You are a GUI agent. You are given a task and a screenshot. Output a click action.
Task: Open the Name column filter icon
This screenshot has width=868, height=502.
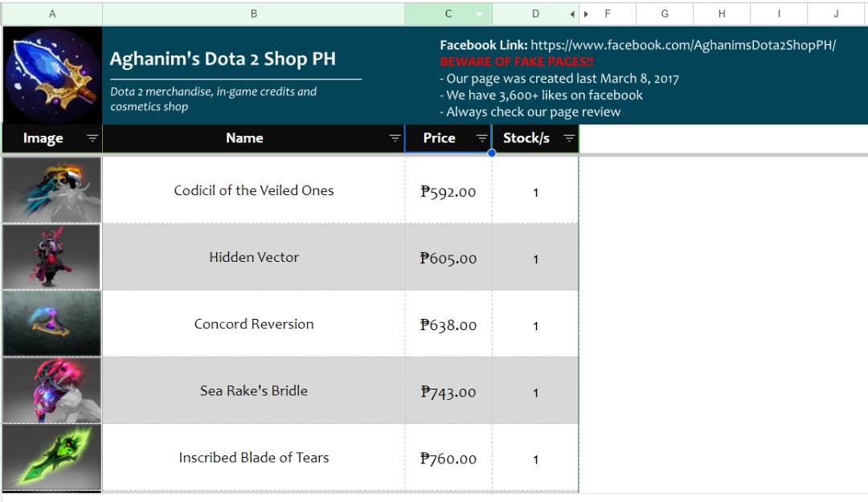tap(395, 138)
